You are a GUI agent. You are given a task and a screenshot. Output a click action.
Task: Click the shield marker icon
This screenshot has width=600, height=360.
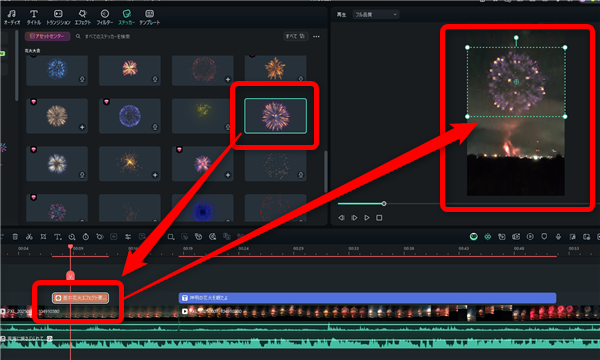[544, 237]
